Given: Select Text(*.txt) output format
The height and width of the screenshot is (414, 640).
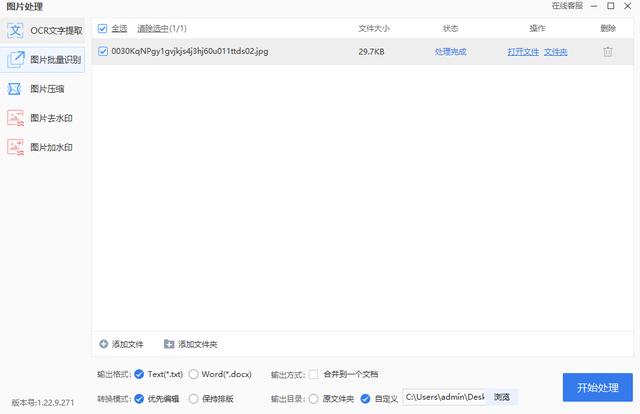Looking at the screenshot, I should (x=139, y=374).
